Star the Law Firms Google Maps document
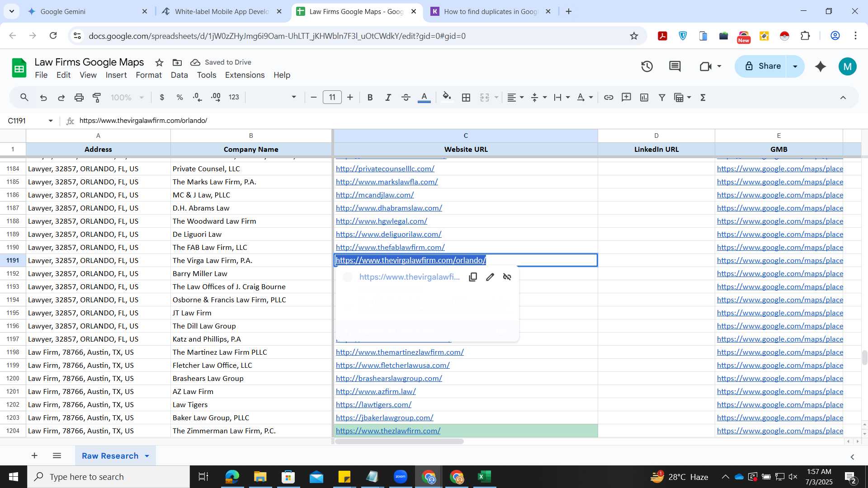Screen dimensions: 868x488 [x=159, y=62]
